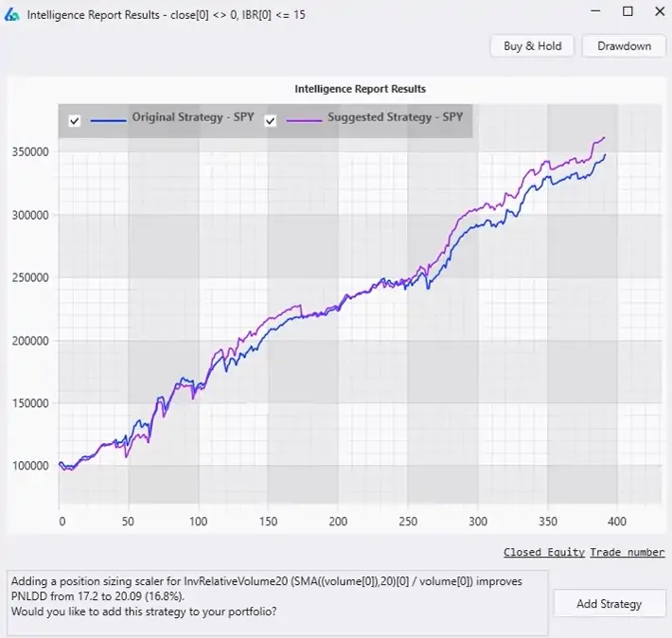Click the blue Original Strategy legend line
This screenshot has height=638, width=672.
point(109,121)
